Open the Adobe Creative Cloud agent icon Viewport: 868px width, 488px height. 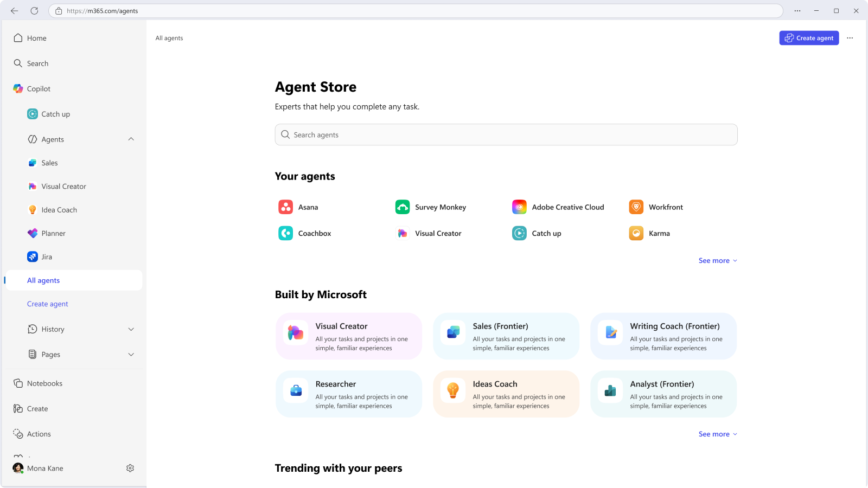coord(519,207)
